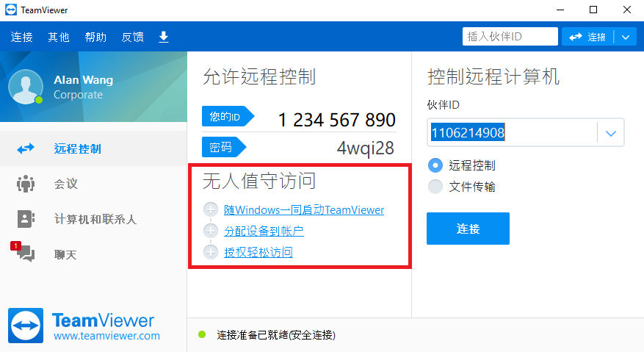The height and width of the screenshot is (352, 644).
Task: Click the chat icon with notification badge
Action: [26, 254]
